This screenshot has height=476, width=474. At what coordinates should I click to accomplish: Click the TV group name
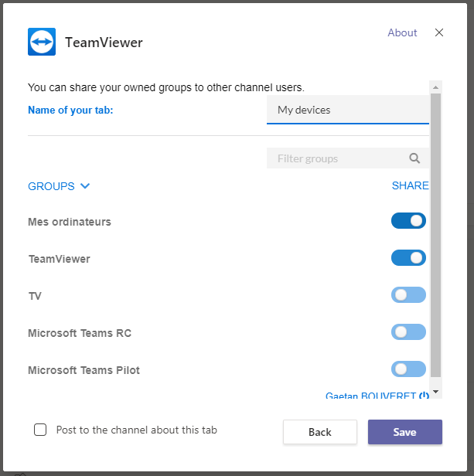35,296
